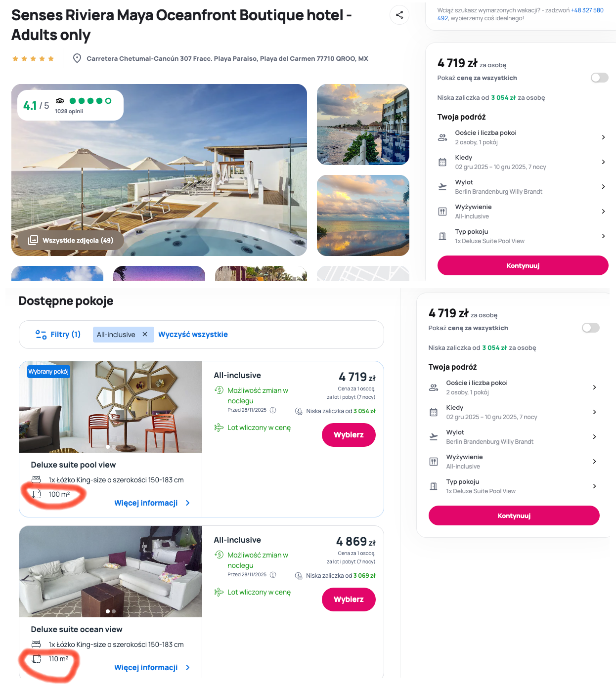Open the Filtry (1) filter menu

(58, 335)
